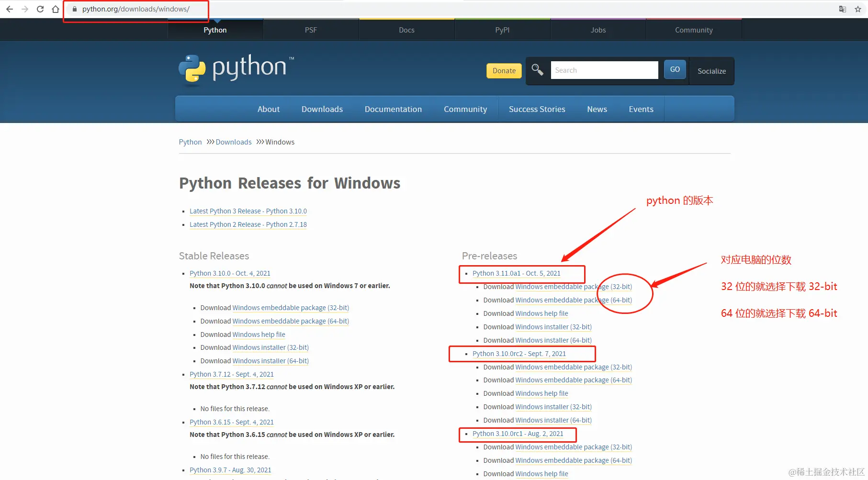The width and height of the screenshot is (868, 480).
Task: Download 3.11.0a1 Windows installer (64-bit)
Action: coord(553,340)
